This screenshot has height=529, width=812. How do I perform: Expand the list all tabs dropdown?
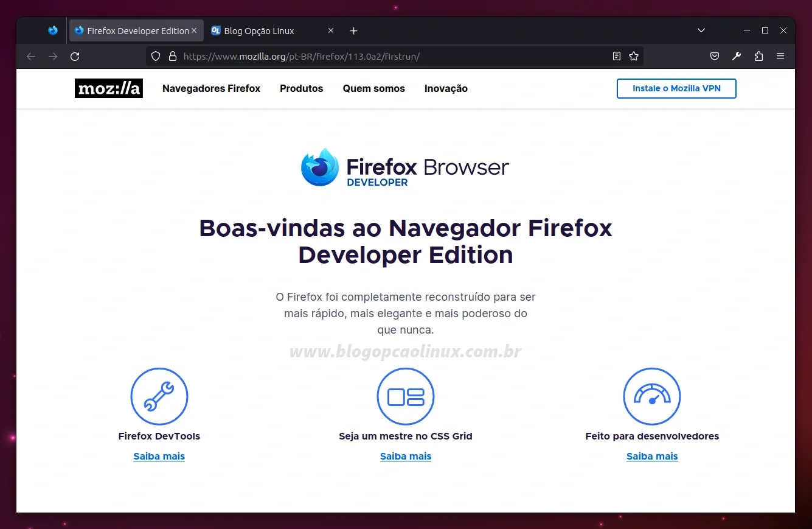tap(701, 30)
